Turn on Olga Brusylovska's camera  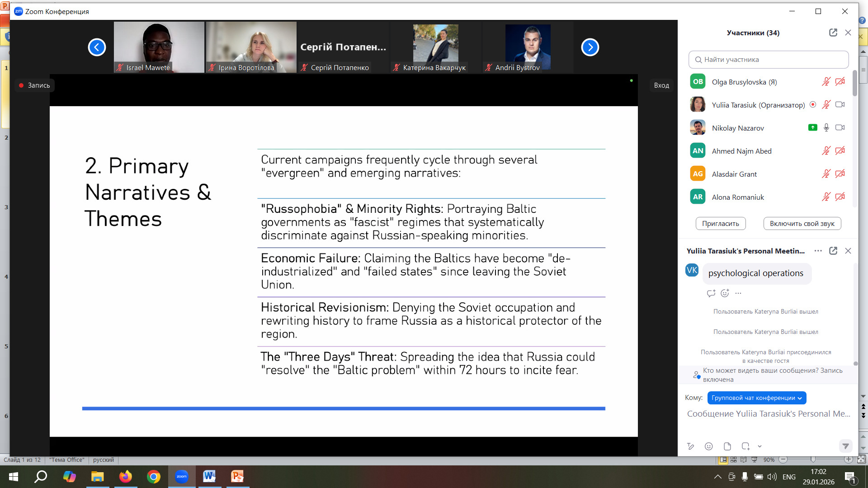point(840,82)
